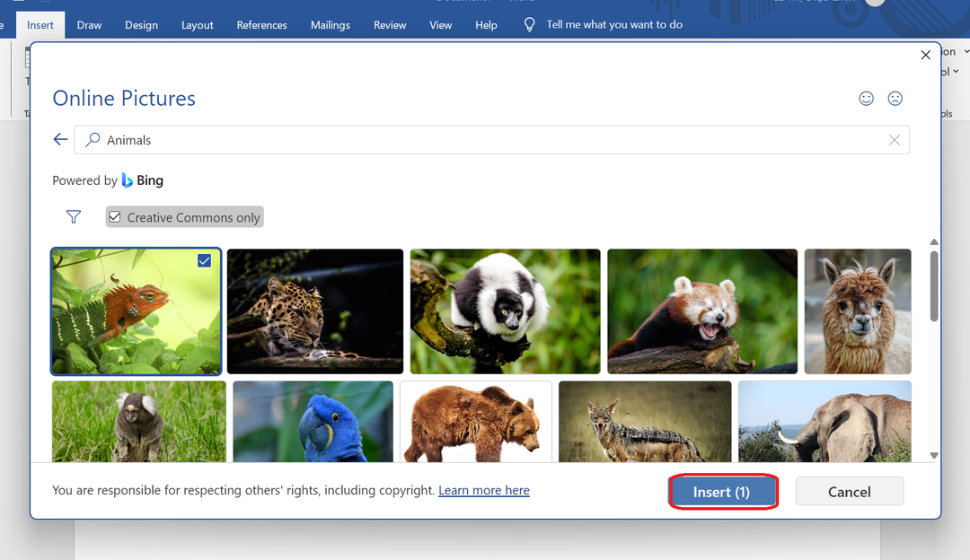Click the happy face feedback icon

click(866, 99)
